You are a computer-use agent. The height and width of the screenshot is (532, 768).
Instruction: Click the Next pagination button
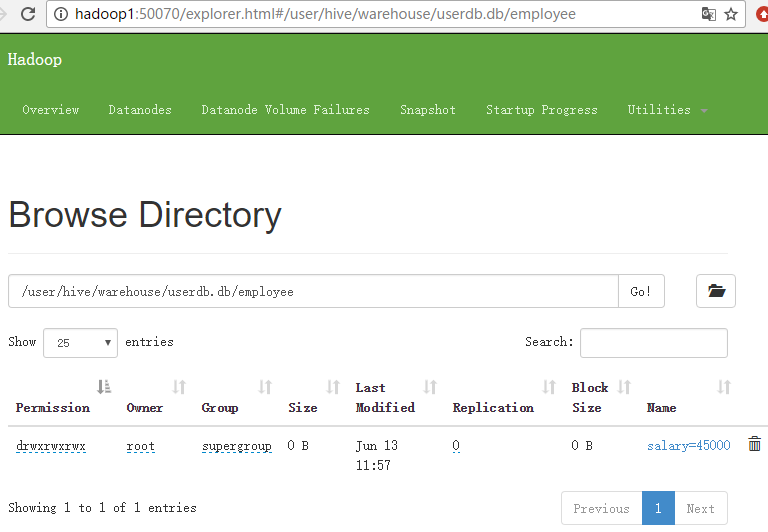click(700, 508)
